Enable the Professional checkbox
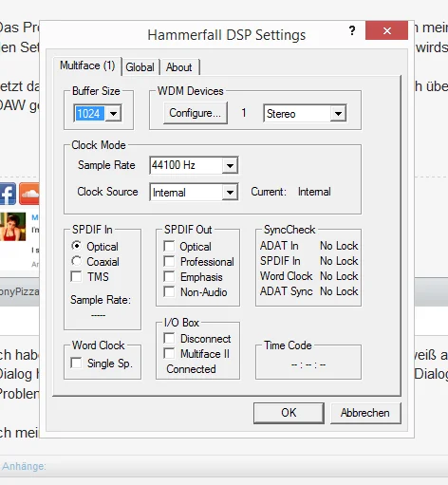Viewport: 448px width, 485px height. (x=169, y=261)
